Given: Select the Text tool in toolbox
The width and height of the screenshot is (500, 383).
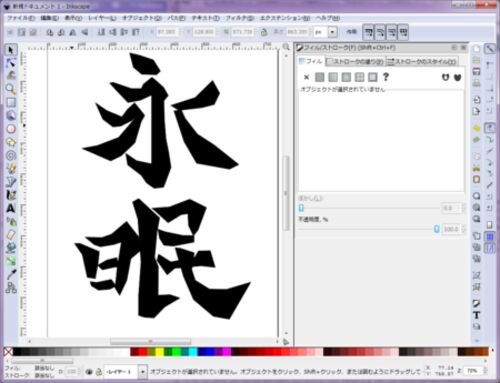Looking at the screenshot, I should tap(11, 208).
